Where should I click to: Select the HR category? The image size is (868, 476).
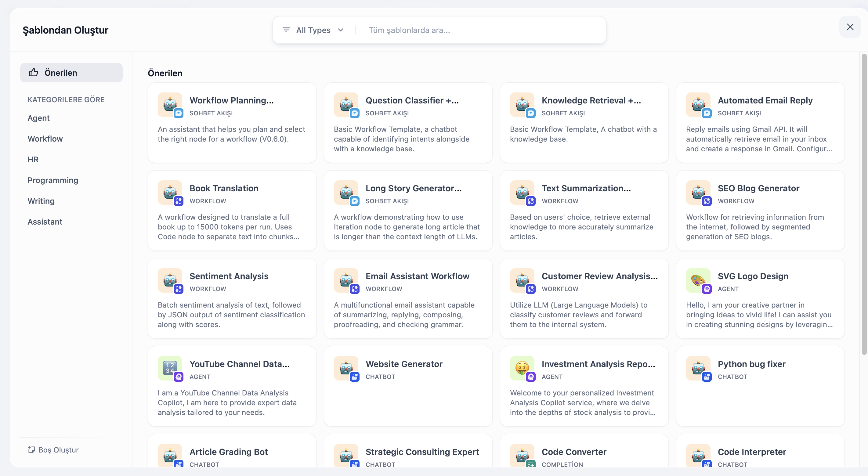pyautogui.click(x=33, y=159)
